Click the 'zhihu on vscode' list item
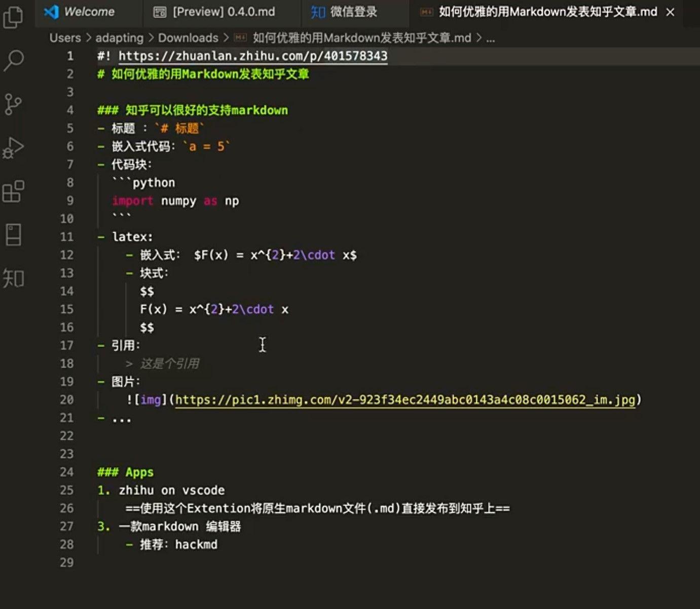 (171, 490)
